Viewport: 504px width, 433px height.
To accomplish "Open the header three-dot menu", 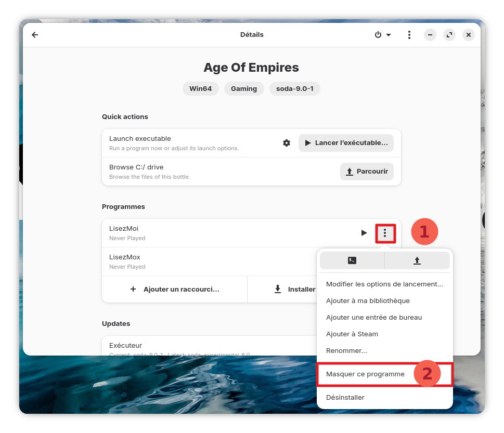I will 409,35.
